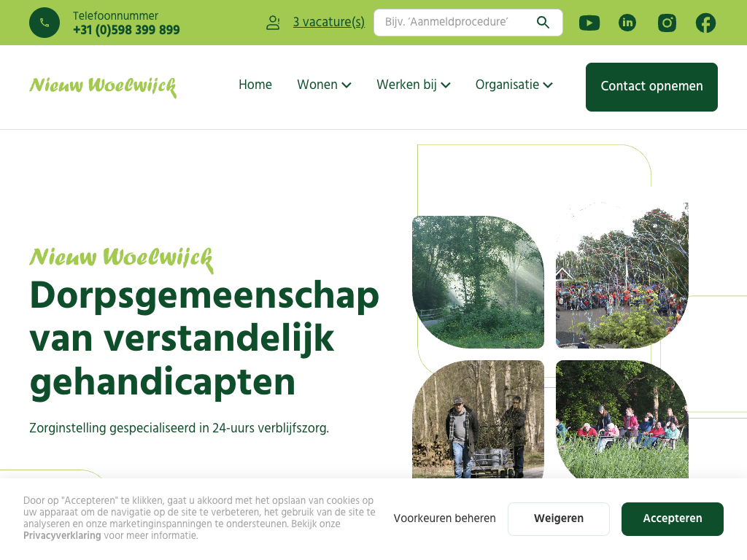Expand the Wonen dropdown menu
Viewport: 747px width, 560px height.
coord(324,85)
